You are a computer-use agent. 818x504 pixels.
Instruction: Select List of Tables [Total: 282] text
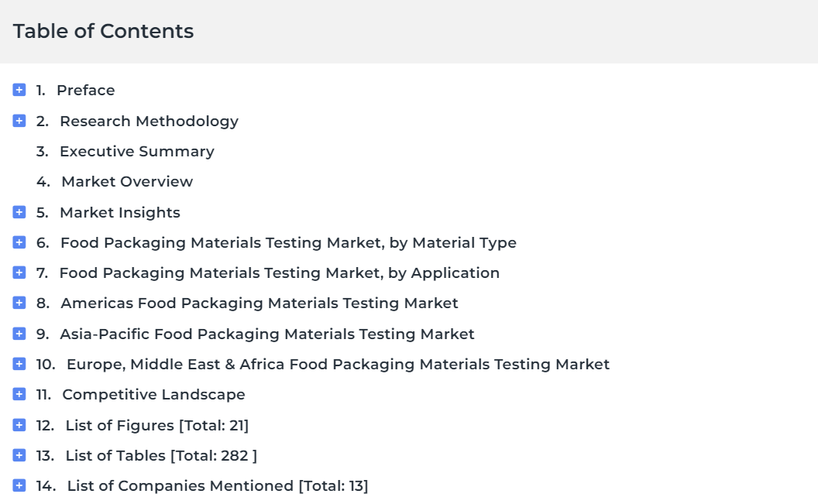161,455
